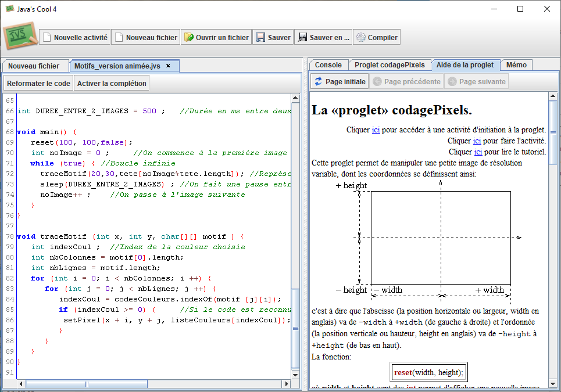This screenshot has height=392, width=561.
Task: Toggle code completion with Activer la complétion
Action: coord(112,84)
